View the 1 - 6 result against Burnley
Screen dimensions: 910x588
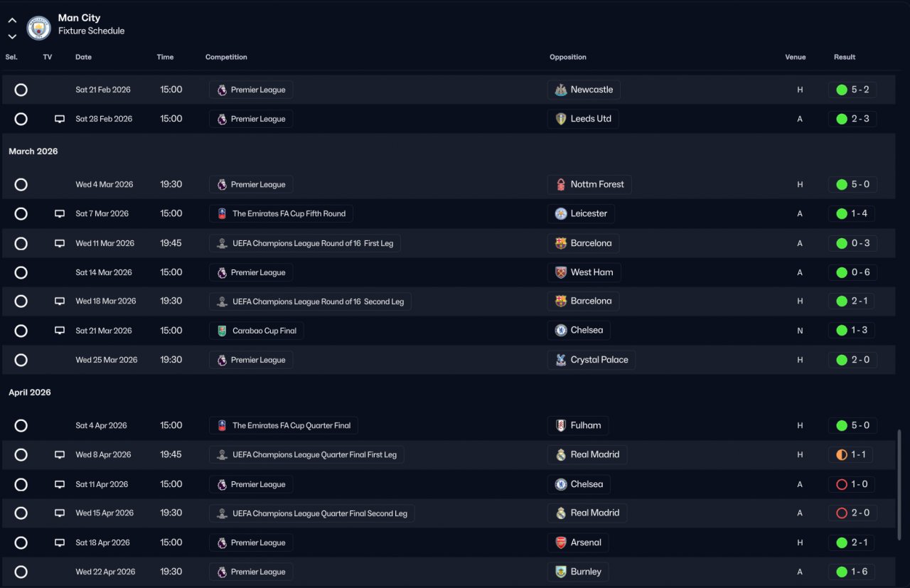(x=852, y=572)
